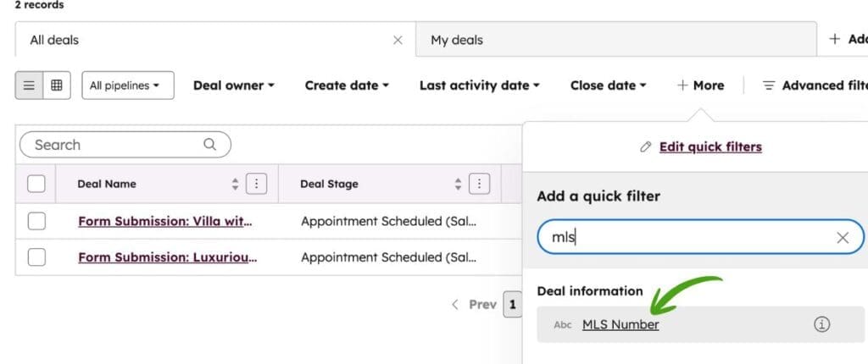868x364 pixels.
Task: Sort by Deal Stage column arrows
Action: [x=459, y=184]
